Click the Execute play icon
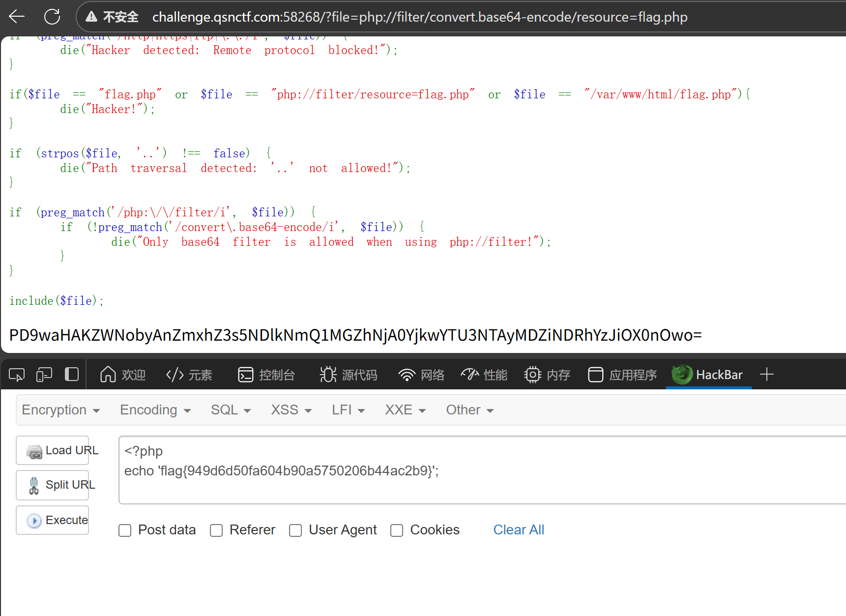This screenshot has height=616, width=846. 34,521
